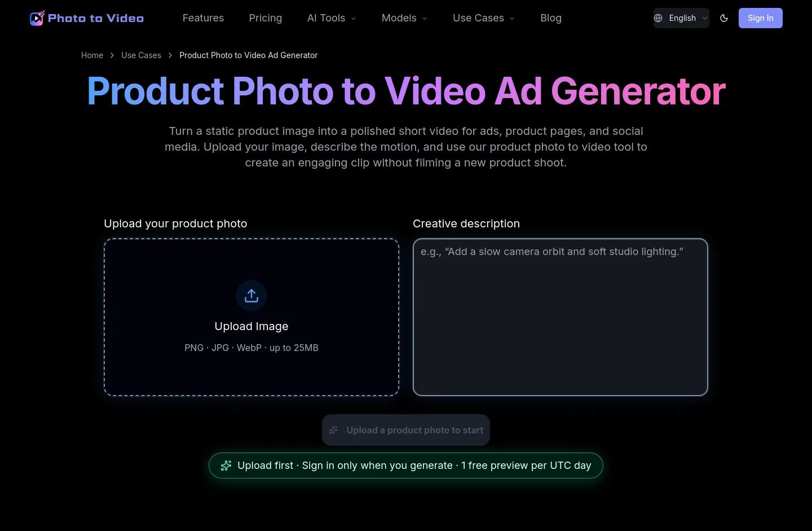812x531 pixels.
Task: Click the sparkle icon in the green notice
Action: pyautogui.click(x=226, y=466)
